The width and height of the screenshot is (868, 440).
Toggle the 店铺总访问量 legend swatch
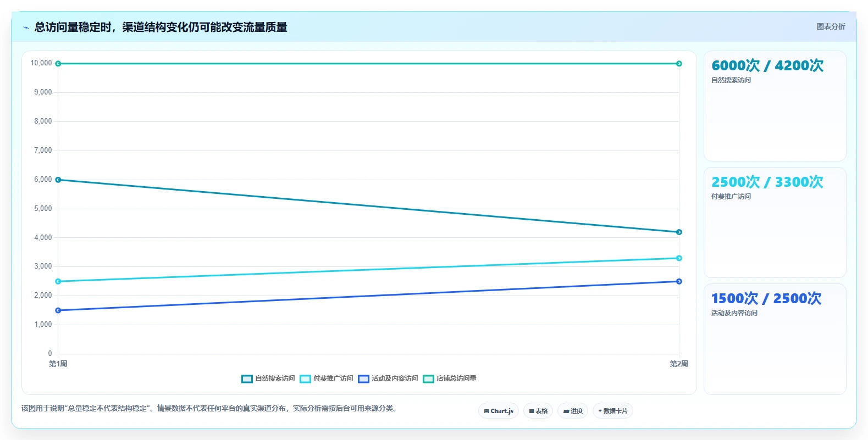click(428, 378)
